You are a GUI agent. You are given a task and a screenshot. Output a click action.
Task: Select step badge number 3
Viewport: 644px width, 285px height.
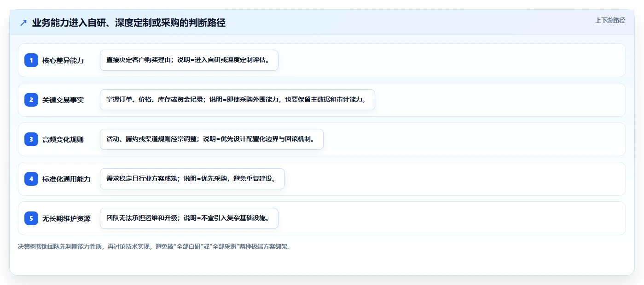tap(31, 139)
